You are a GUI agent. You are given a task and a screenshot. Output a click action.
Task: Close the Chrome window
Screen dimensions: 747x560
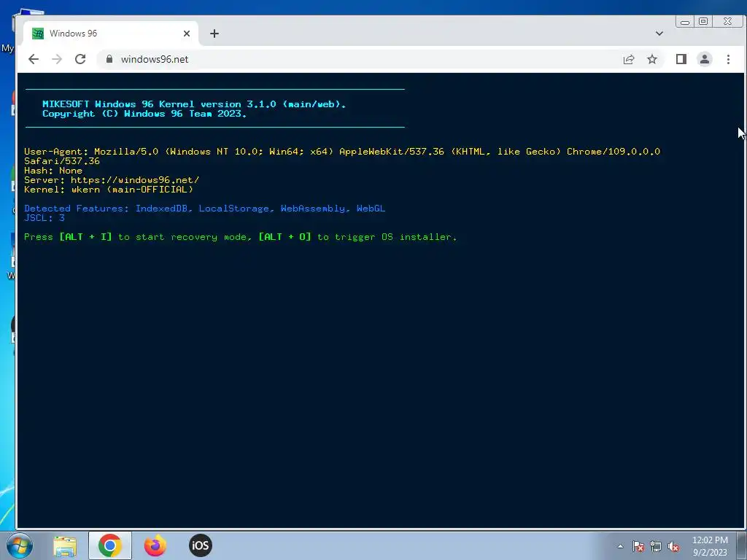point(727,21)
